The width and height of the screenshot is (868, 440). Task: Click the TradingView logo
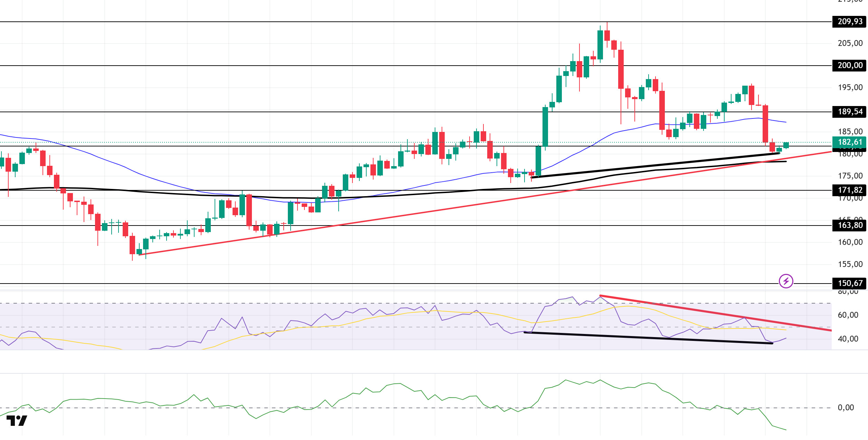[17, 421]
